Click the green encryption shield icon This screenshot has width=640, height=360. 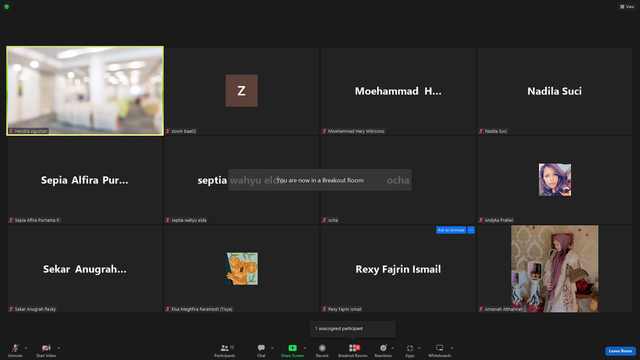point(7,7)
